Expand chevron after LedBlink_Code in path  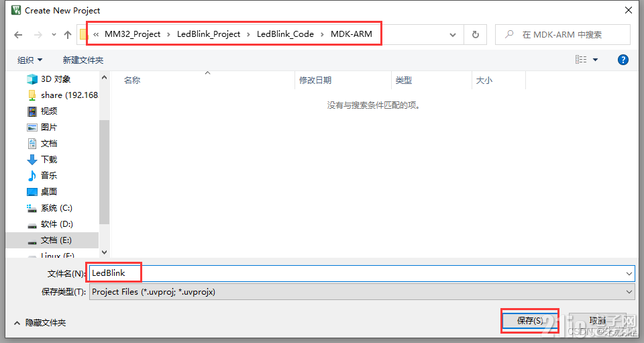(322, 34)
